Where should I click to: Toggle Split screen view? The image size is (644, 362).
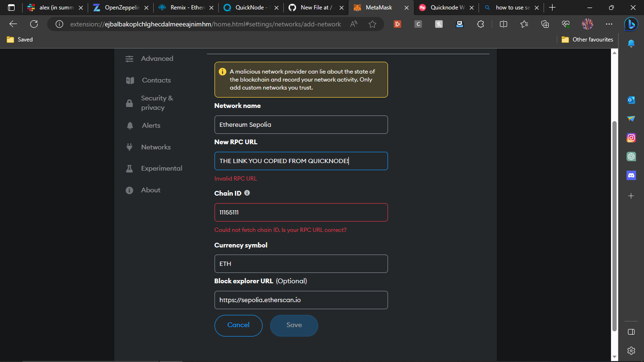point(504,24)
